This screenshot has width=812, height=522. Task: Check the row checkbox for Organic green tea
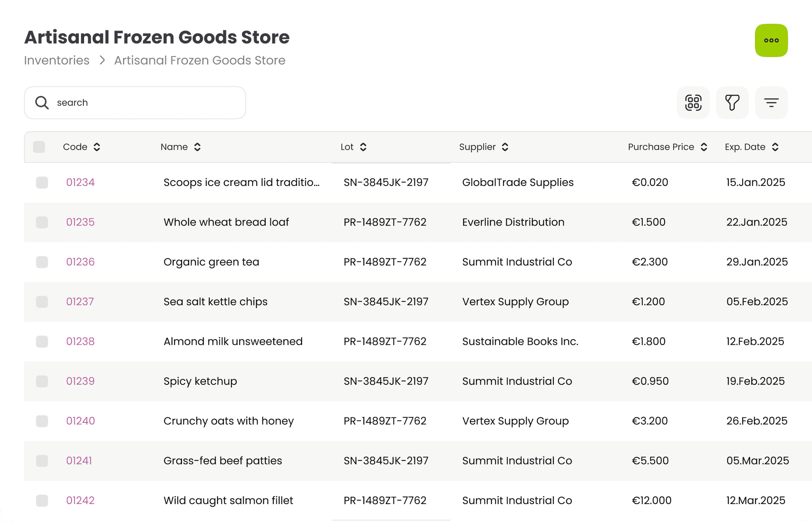coord(41,262)
